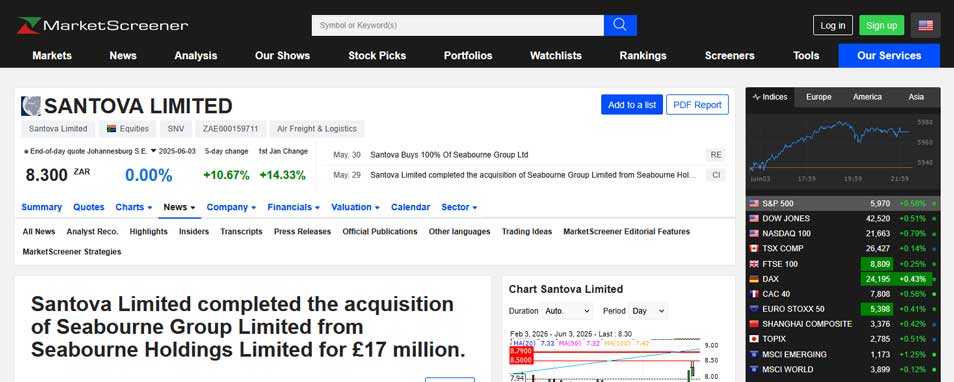This screenshot has width=954, height=382.
Task: Click the Trading Ideas filter
Action: (527, 232)
